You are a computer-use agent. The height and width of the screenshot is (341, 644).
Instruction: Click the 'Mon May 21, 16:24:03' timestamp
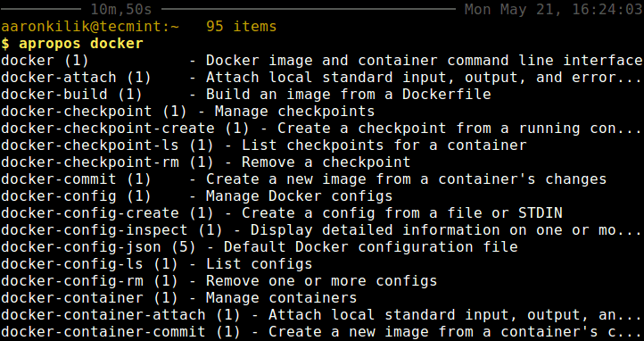554,9
